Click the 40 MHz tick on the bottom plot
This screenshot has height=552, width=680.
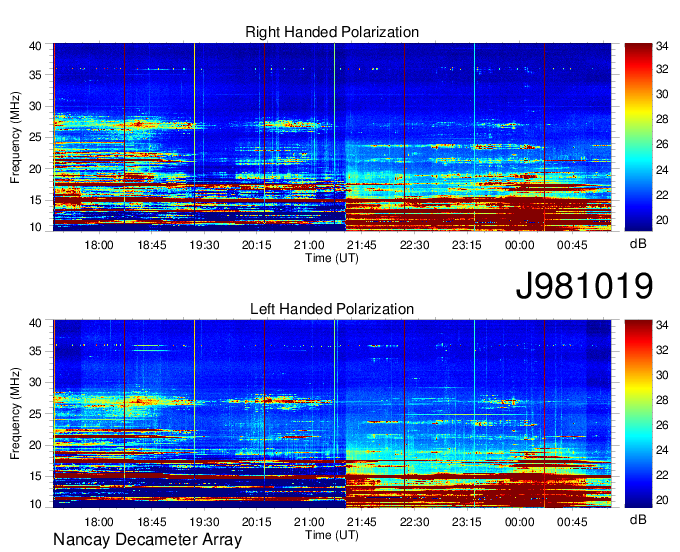pyautogui.click(x=36, y=323)
